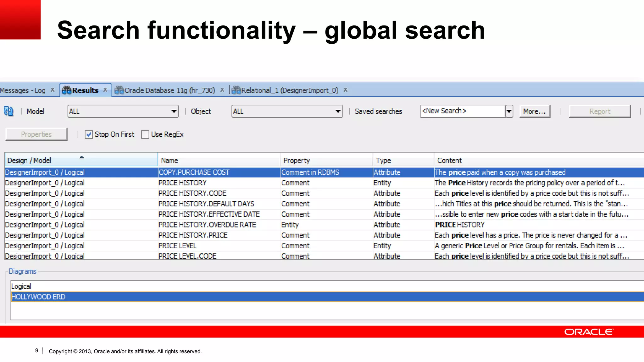
Task: Select the HOLLYWOOD ERD diagram
Action: coord(327,297)
